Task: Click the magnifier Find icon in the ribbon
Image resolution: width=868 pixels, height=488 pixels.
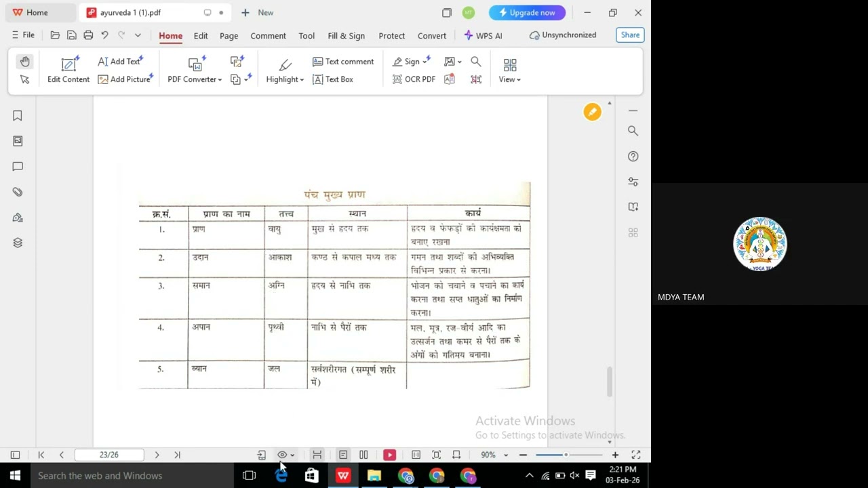Action: pyautogui.click(x=476, y=62)
